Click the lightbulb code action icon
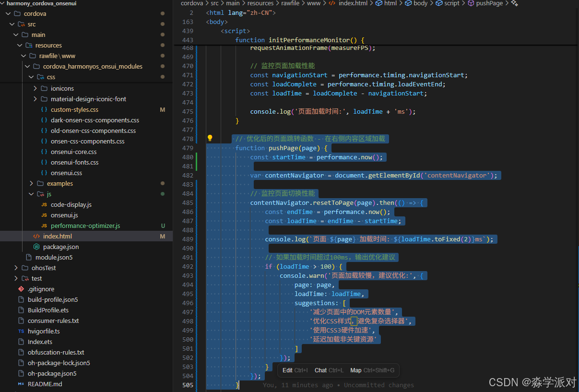Screen dimensions: 579x392 210,138
